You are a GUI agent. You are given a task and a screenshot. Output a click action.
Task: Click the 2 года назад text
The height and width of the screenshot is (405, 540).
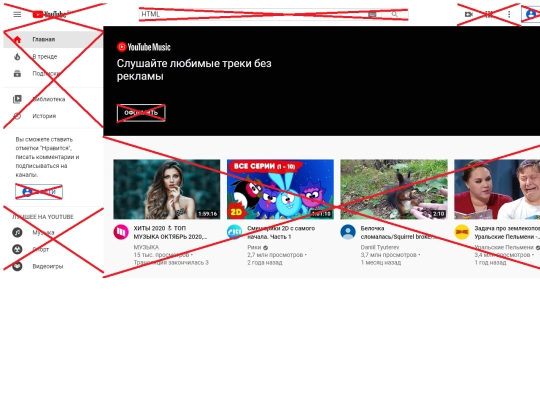click(x=264, y=262)
